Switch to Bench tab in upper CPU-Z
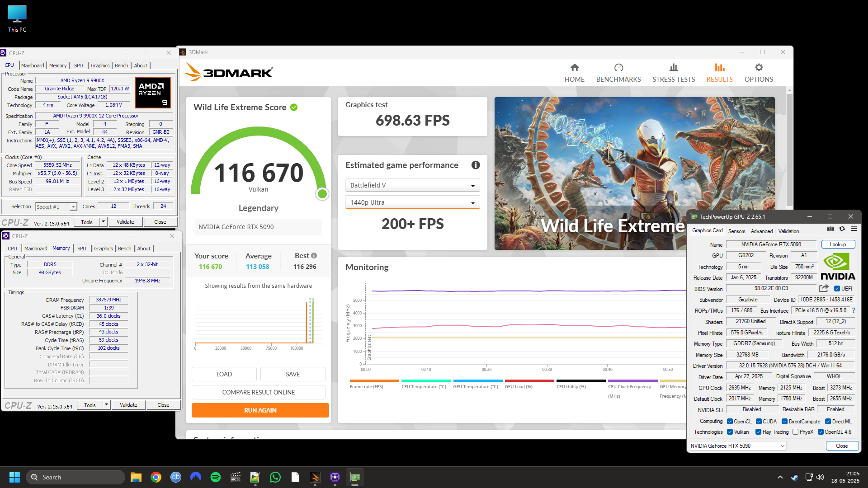The image size is (868, 488). [x=121, y=66]
